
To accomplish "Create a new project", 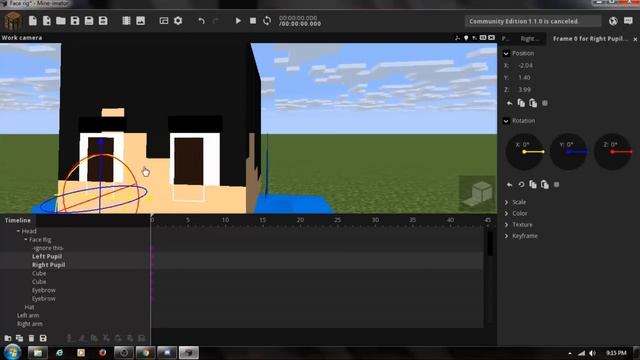I will [33, 21].
